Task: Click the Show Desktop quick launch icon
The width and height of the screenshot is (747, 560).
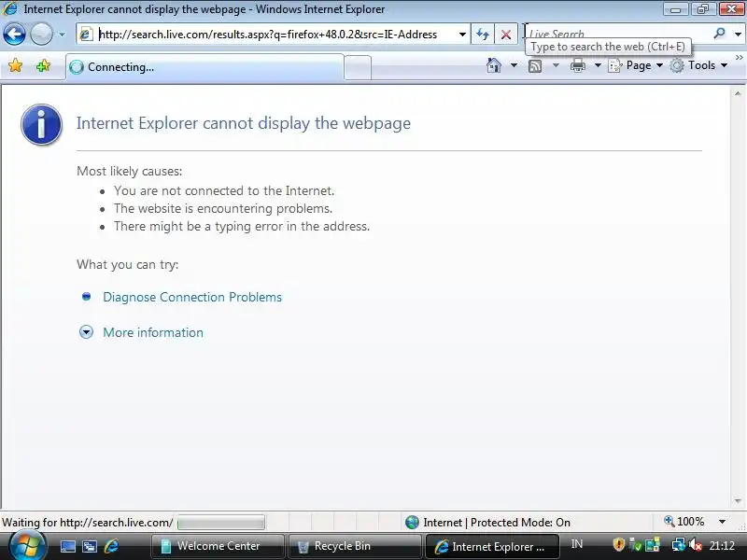Action: (67, 546)
